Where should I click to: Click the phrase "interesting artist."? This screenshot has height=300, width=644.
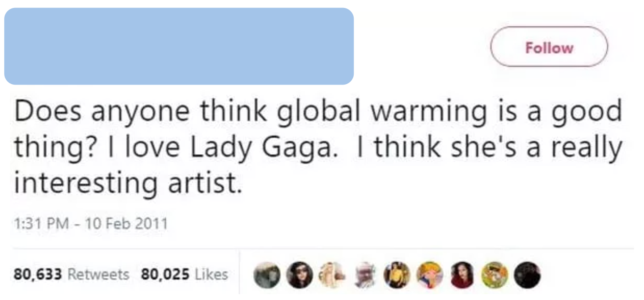pyautogui.click(x=127, y=184)
